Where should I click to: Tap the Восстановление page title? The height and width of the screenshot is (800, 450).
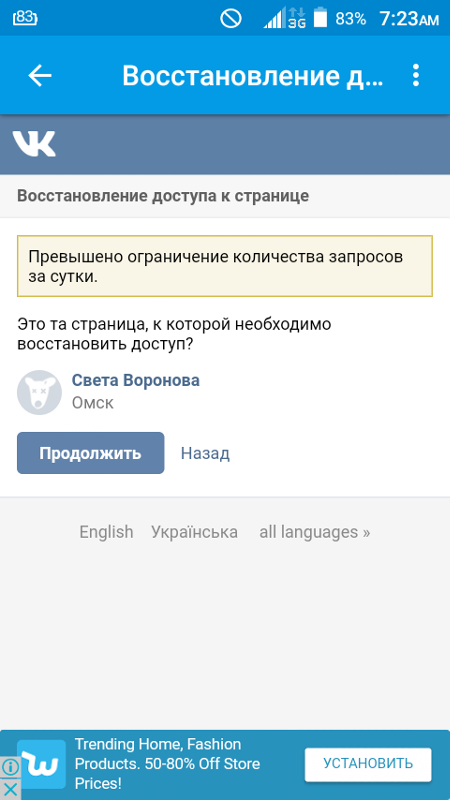(253, 76)
